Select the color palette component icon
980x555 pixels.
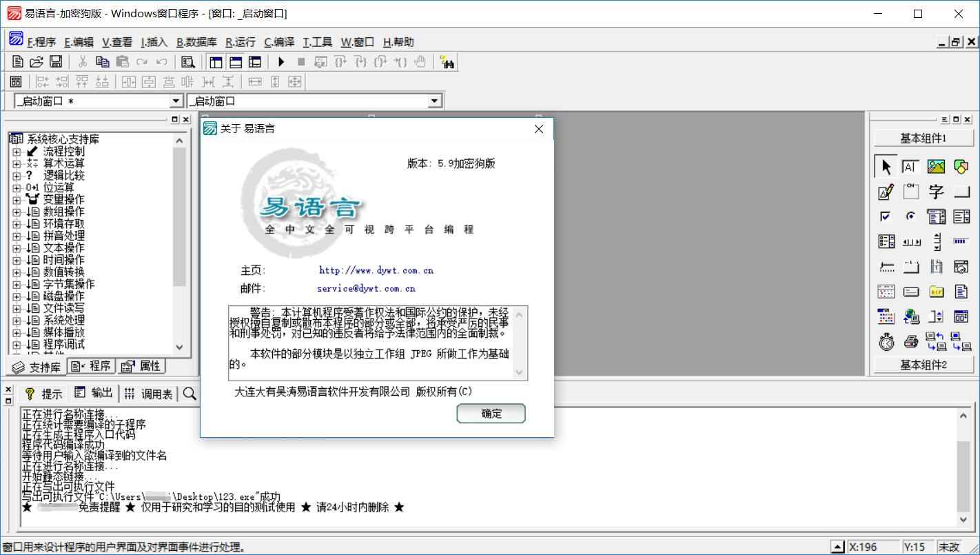961,165
